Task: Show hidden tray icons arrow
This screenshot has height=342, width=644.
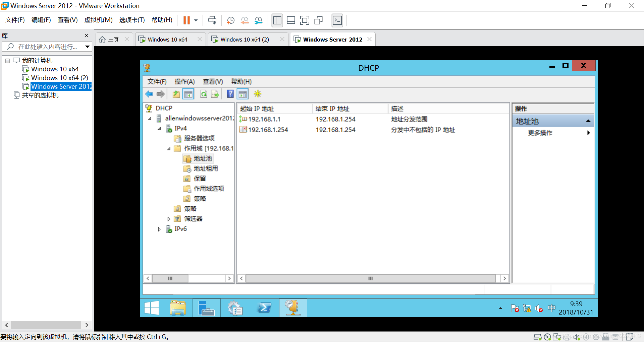Action: tap(500, 308)
